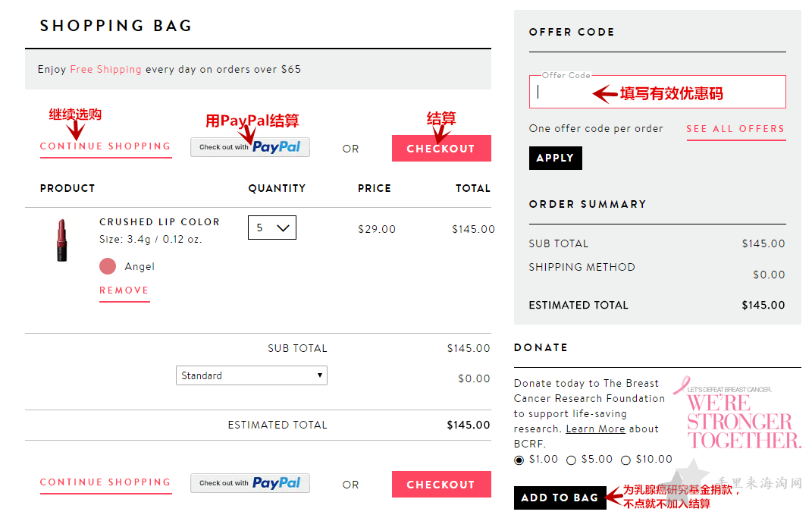Screen dimensions: 812x518
Task: Select the $1.00 donation radio button
Action: (519, 460)
